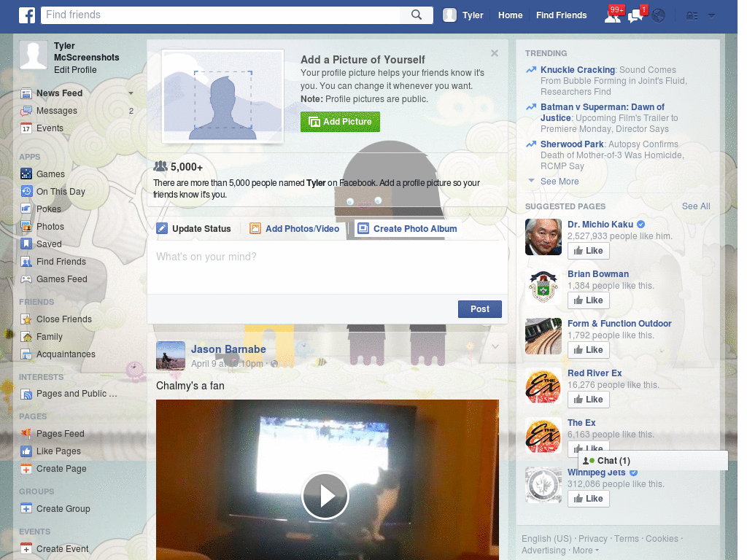
Task: Open the Chat (1) bar
Action: tap(653, 461)
